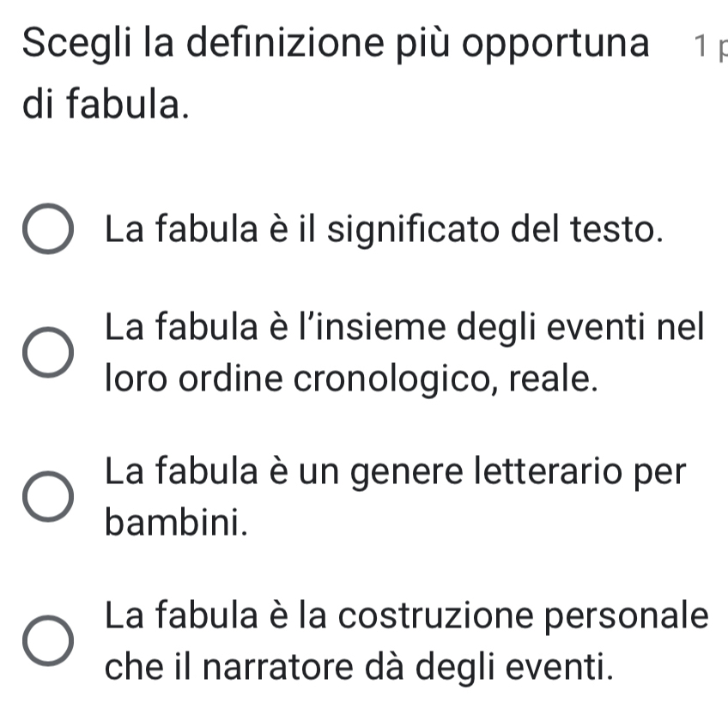Pick the "genere letterario per bambini" radio

tap(48, 497)
